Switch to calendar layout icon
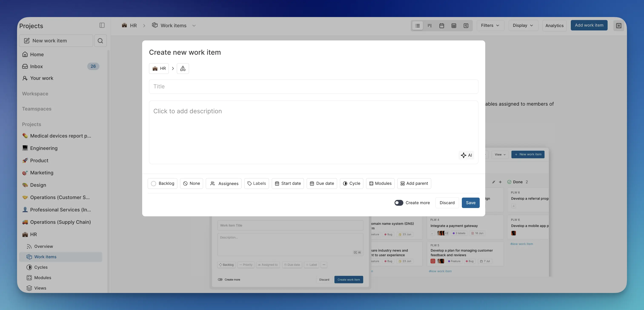Screen dimensions: 644x310 pyautogui.click(x=442, y=26)
